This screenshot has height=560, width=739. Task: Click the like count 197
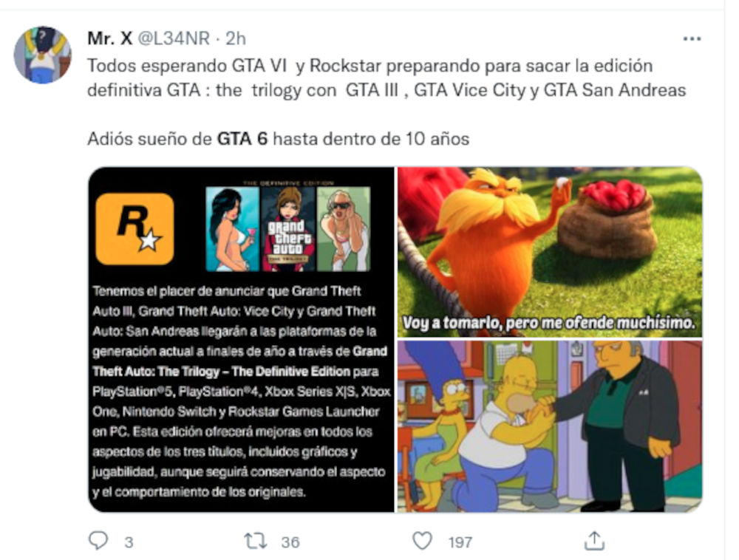click(460, 542)
